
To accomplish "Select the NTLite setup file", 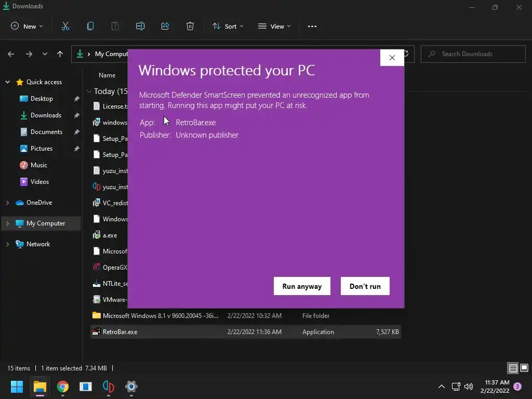I will 110,283.
